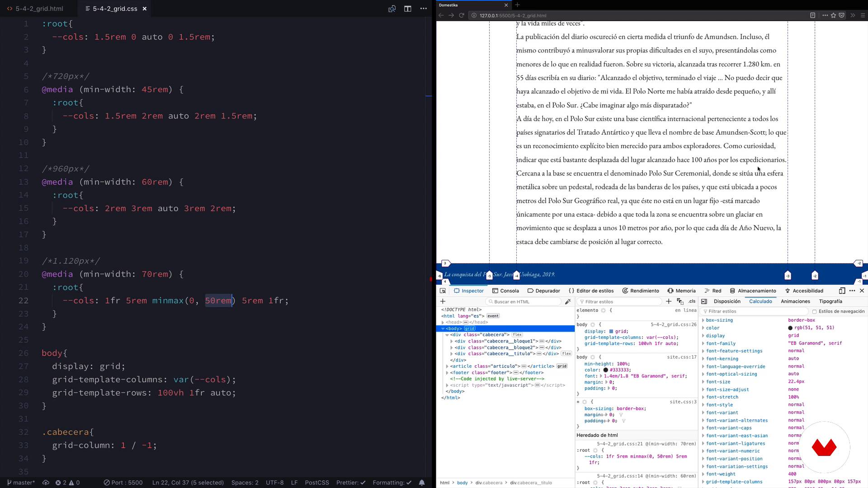
Task: Toggle flex badge on the cabecera div
Action: point(517,335)
